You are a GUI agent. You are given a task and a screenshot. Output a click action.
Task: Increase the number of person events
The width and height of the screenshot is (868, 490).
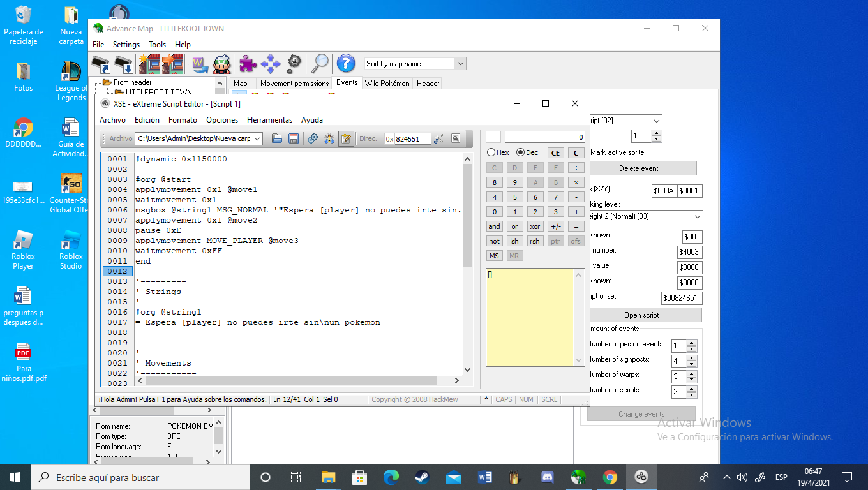pos(692,343)
